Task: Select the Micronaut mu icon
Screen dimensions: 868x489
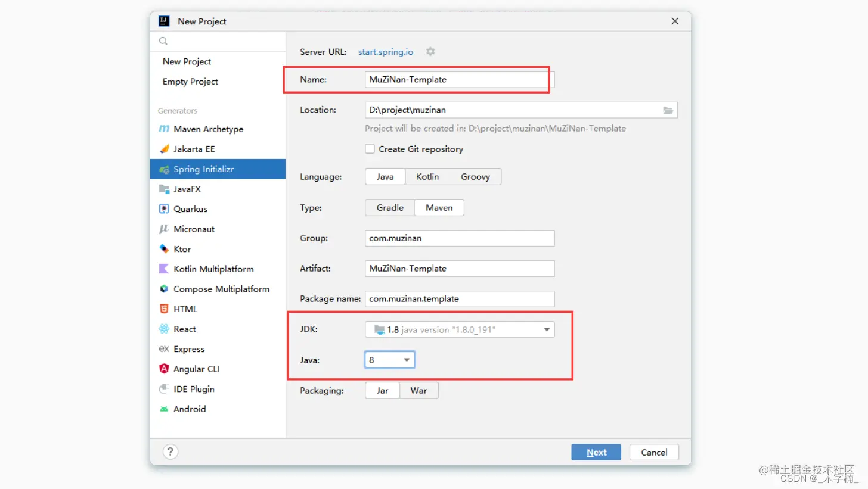Action: coord(164,229)
